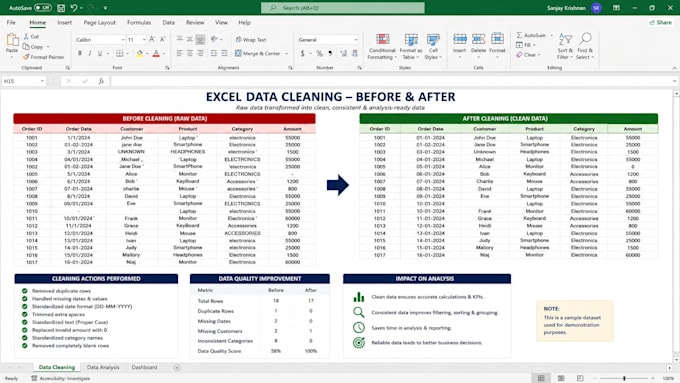
Task: Open the font name Calibri dropdown
Action: coord(123,39)
